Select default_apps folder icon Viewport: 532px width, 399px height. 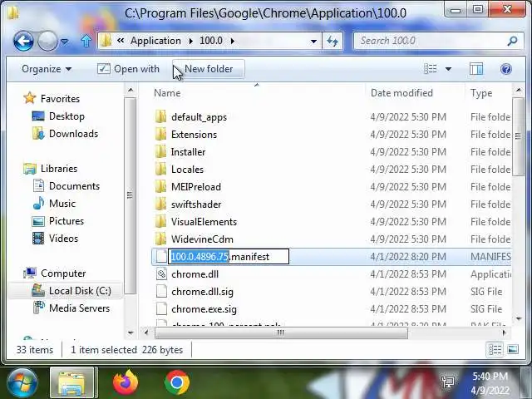(160, 116)
